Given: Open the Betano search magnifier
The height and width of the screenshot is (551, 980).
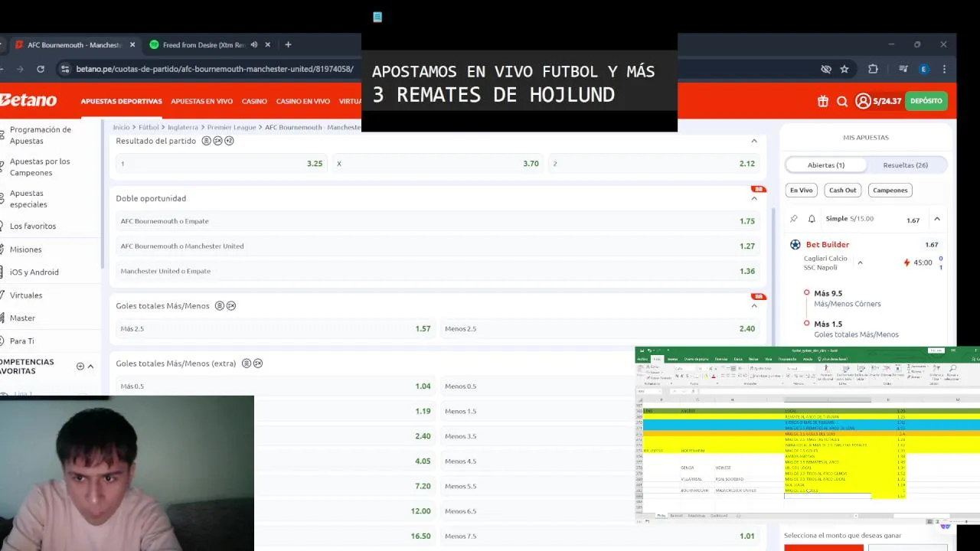Looking at the screenshot, I should (842, 101).
